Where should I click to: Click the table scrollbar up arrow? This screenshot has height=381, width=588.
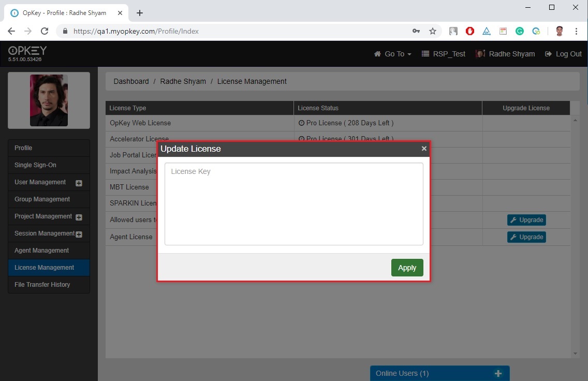(575, 120)
